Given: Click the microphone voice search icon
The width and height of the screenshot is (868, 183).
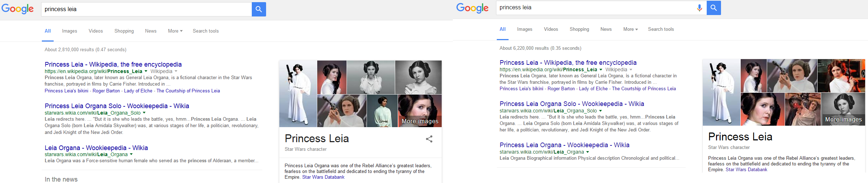Looking at the screenshot, I should click(x=699, y=8).
